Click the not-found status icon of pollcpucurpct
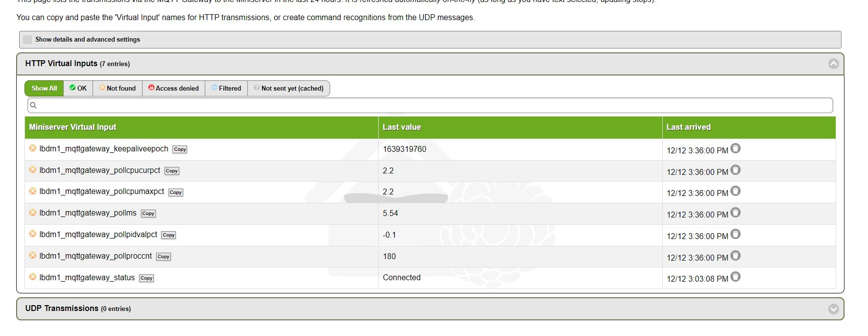Screen dimensions: 868x336 click(x=33, y=169)
